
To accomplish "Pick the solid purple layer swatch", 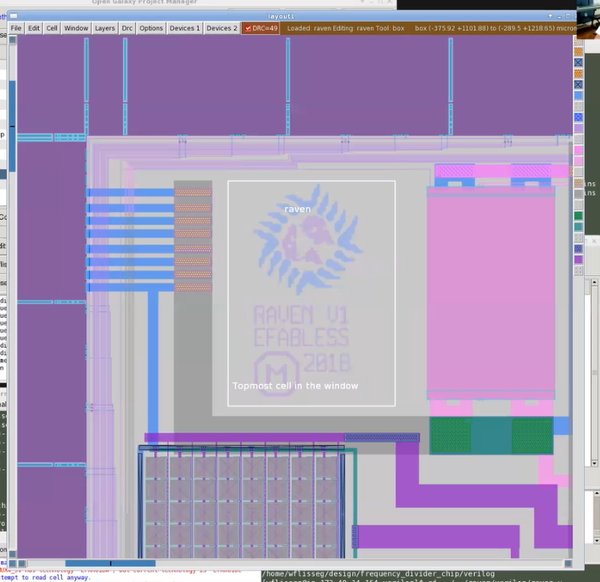I will (578, 260).
